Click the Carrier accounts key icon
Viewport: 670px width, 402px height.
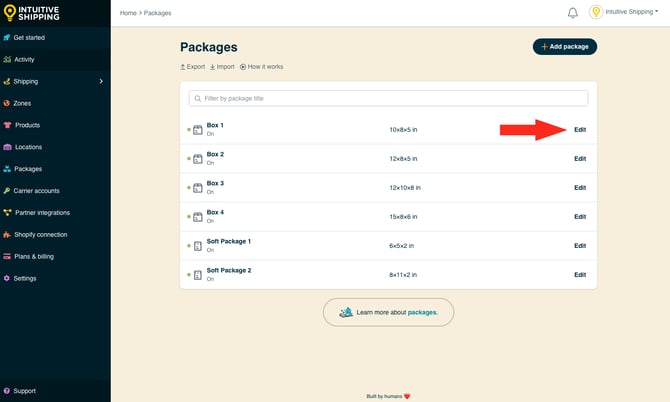pos(6,191)
